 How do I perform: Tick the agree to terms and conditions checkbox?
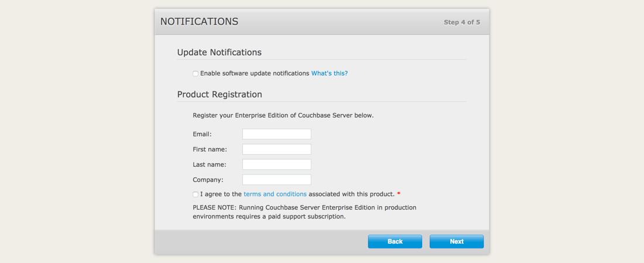[196, 194]
